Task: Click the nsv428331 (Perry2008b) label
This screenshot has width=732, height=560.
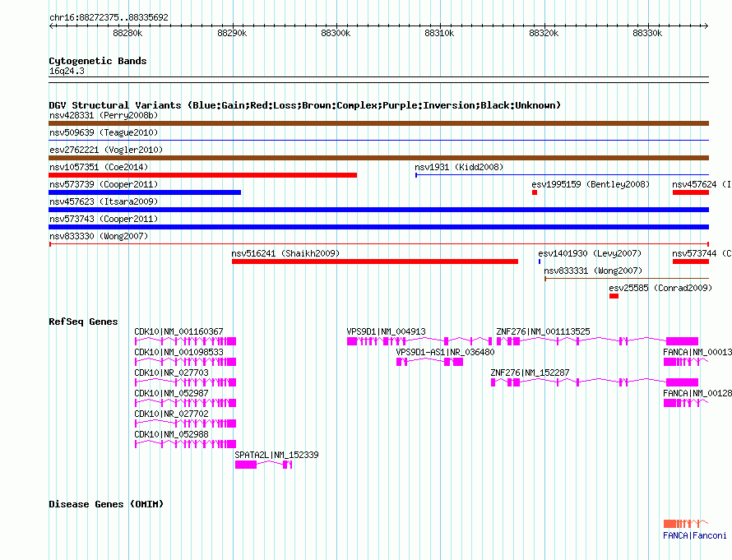Action: pos(104,115)
